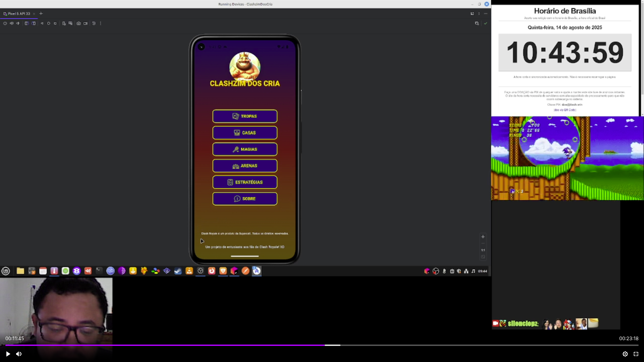Open qBittorrent from taskbar
Image resolution: width=644 pixels, height=362 pixels.
click(x=110, y=271)
